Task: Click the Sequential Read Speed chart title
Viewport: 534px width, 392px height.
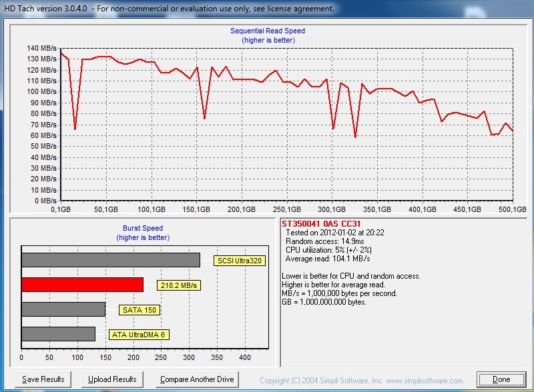Action: [x=268, y=31]
